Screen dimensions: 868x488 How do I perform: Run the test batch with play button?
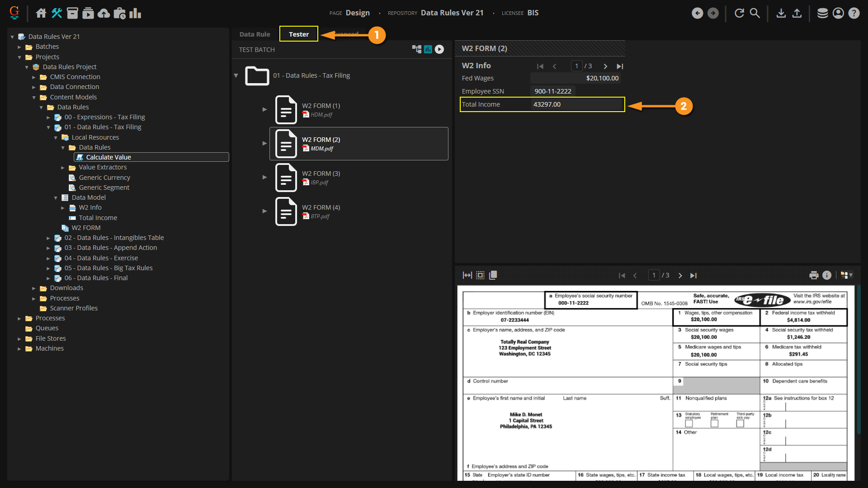click(439, 49)
